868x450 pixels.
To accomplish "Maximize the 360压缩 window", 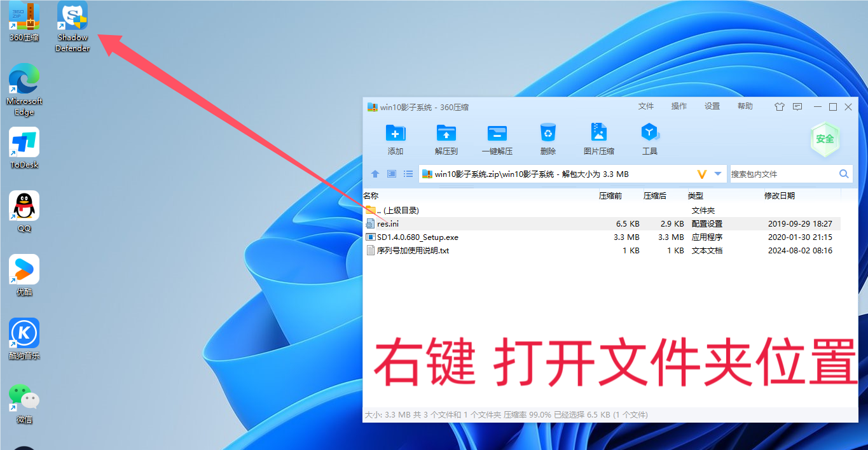I will [833, 107].
